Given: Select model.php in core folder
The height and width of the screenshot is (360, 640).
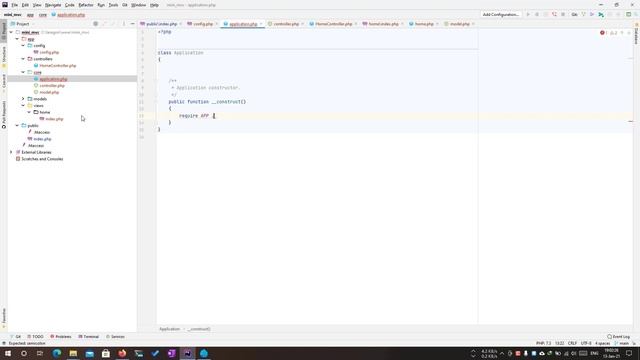Looking at the screenshot, I should (49, 92).
